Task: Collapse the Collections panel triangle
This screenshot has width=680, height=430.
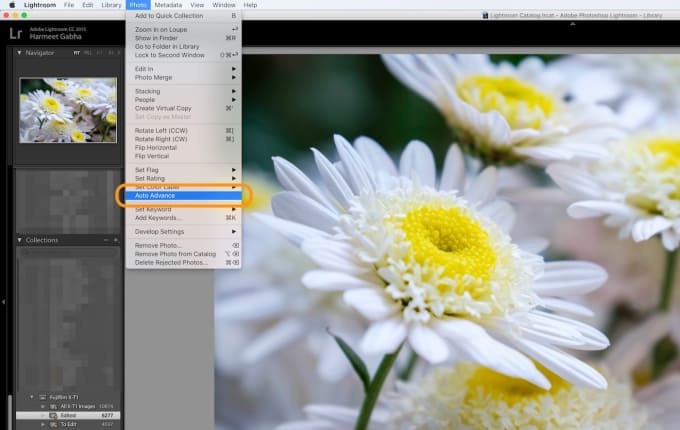Action: point(19,240)
